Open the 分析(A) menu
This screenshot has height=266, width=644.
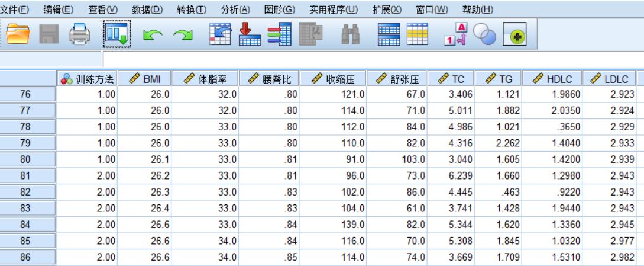click(x=235, y=9)
